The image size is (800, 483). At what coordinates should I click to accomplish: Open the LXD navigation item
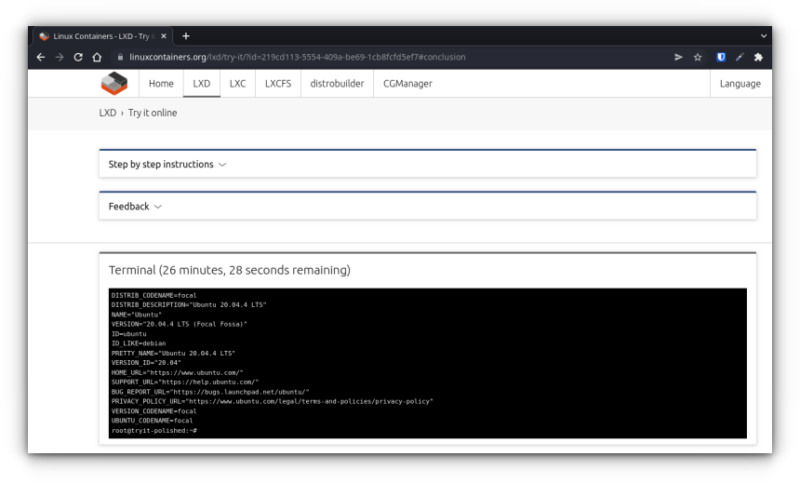click(202, 84)
